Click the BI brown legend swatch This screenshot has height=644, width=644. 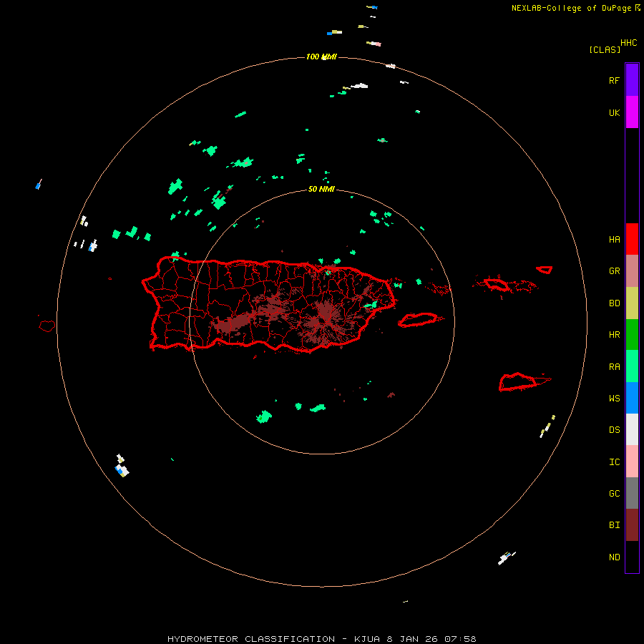pos(632,525)
